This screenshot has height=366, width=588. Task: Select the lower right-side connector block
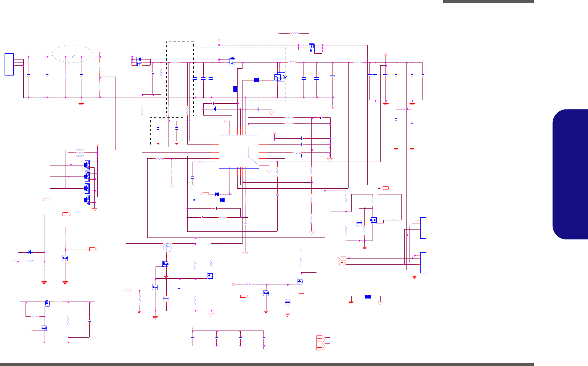coord(423,263)
